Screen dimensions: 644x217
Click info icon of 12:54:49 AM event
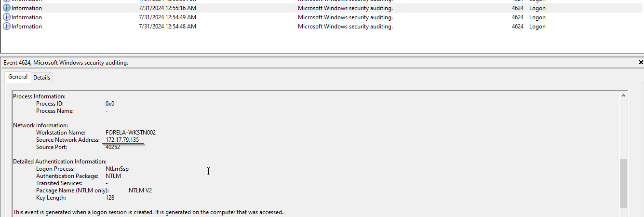pyautogui.click(x=7, y=17)
